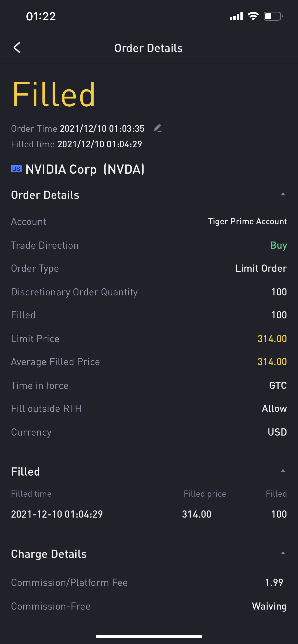The height and width of the screenshot is (644, 298).
Task: Tap the large yellow Filled status
Action: 54,94
